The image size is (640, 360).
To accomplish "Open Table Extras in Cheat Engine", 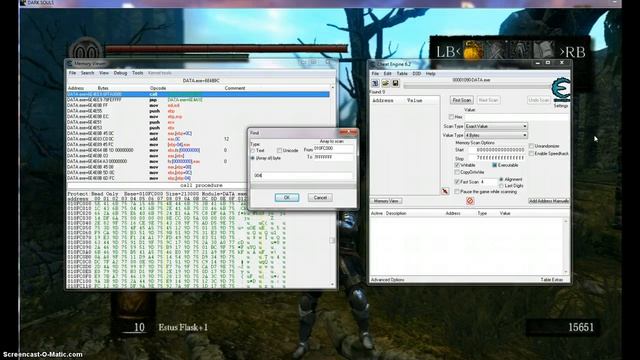I will (552, 280).
